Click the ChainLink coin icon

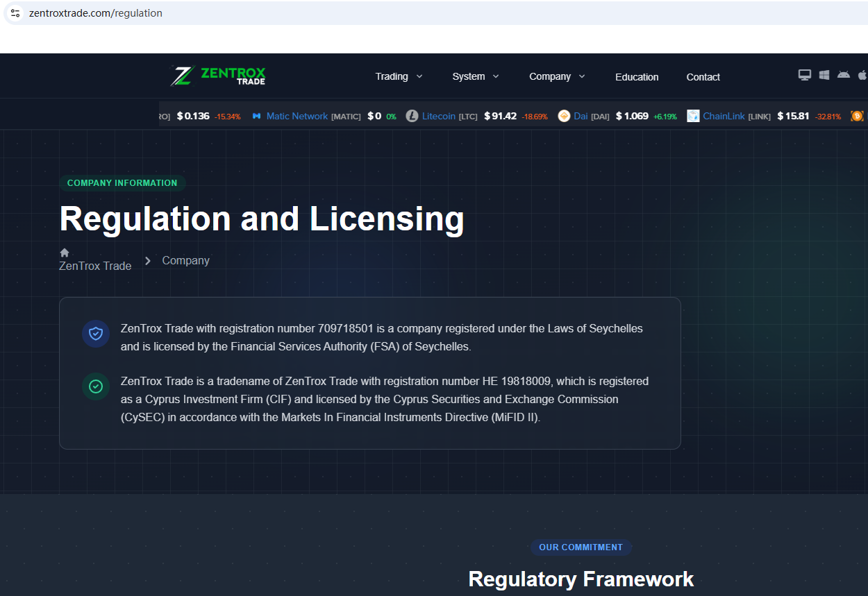(x=693, y=116)
